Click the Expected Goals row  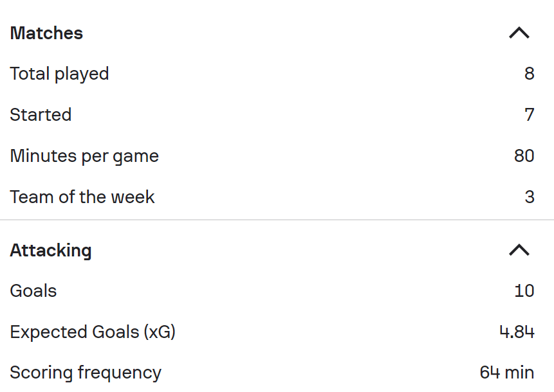[277, 332]
